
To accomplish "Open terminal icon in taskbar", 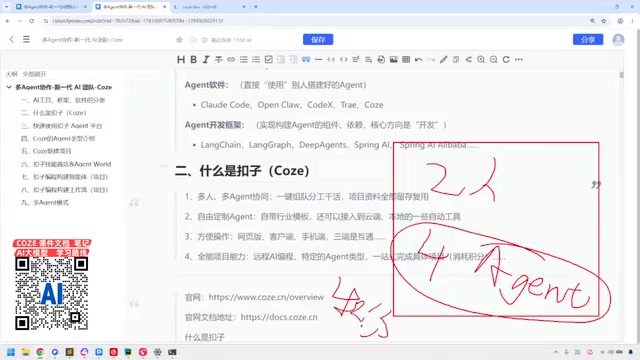I will coord(172,352).
